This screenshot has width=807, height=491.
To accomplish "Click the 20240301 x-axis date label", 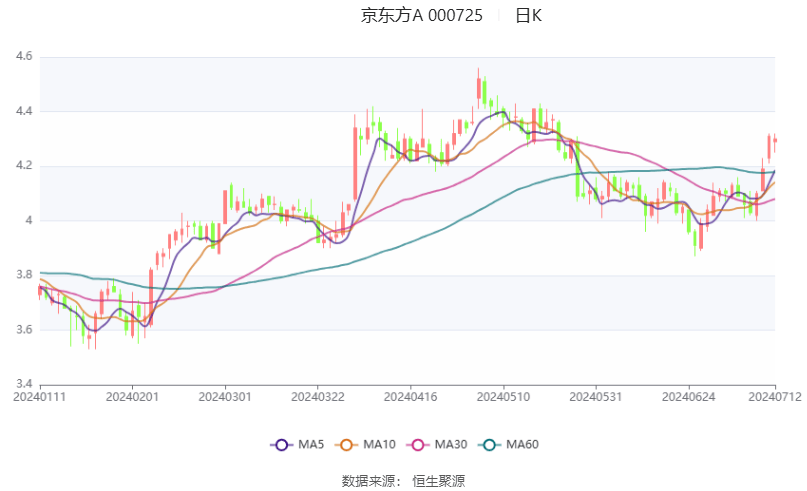I will (226, 397).
